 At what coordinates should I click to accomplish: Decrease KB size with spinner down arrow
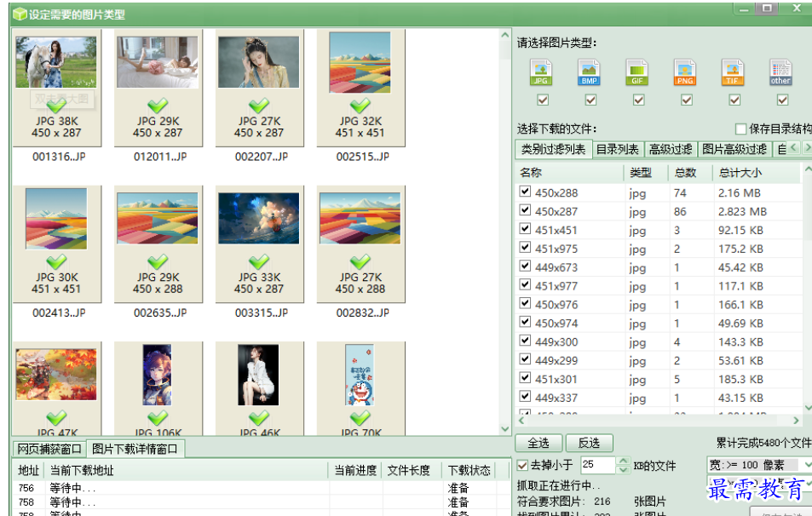point(624,469)
